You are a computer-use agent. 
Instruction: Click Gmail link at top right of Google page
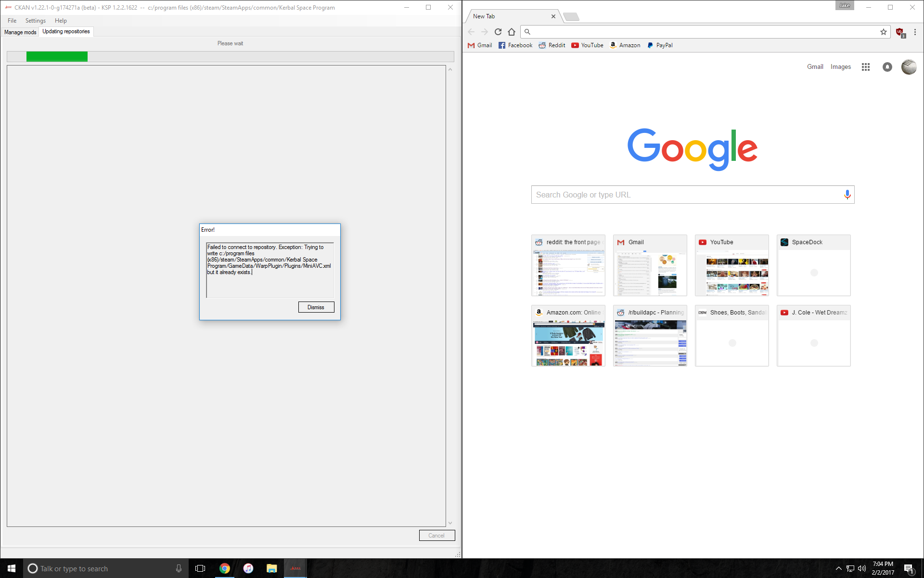pos(815,67)
